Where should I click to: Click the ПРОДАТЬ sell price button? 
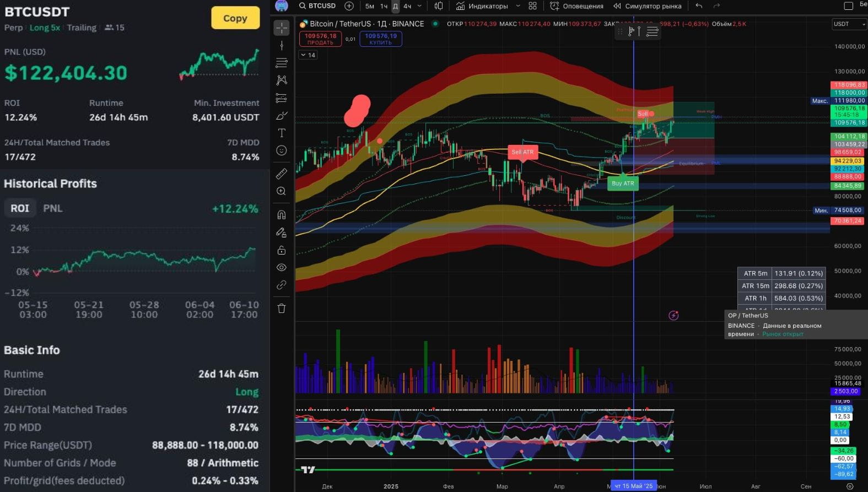coord(320,39)
